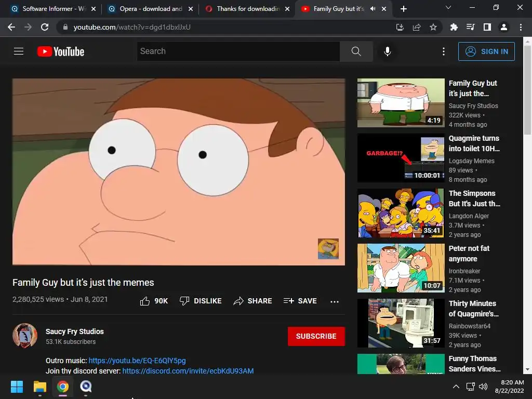Open the Windows Start menu
Viewport: 532px width, 399px height.
tap(17, 387)
